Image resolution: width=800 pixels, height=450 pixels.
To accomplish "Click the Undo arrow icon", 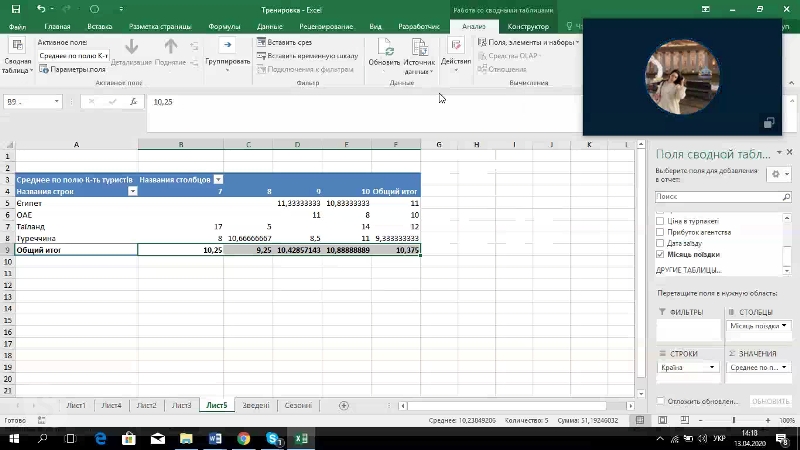I will (x=40, y=8).
